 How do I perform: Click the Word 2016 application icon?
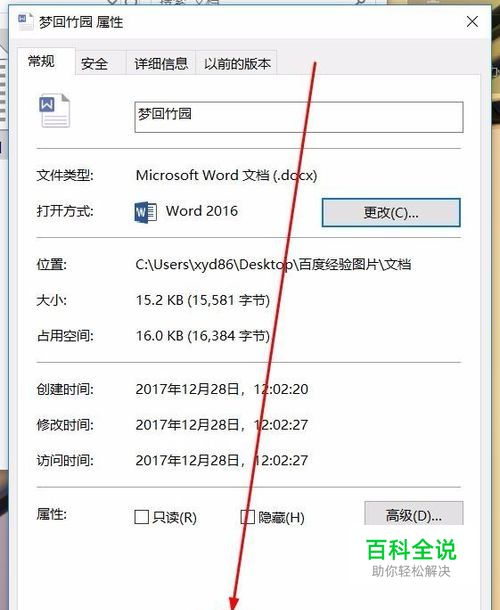(146, 212)
